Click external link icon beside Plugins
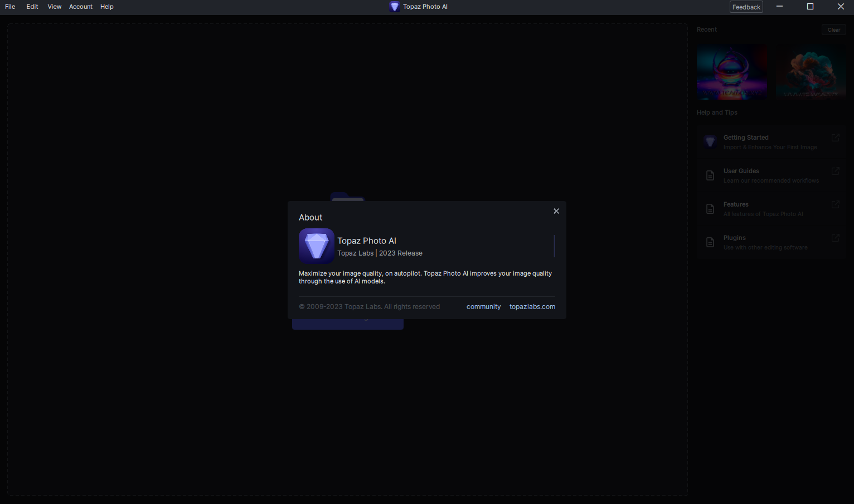Viewport: 854px width, 504px height. (x=836, y=238)
